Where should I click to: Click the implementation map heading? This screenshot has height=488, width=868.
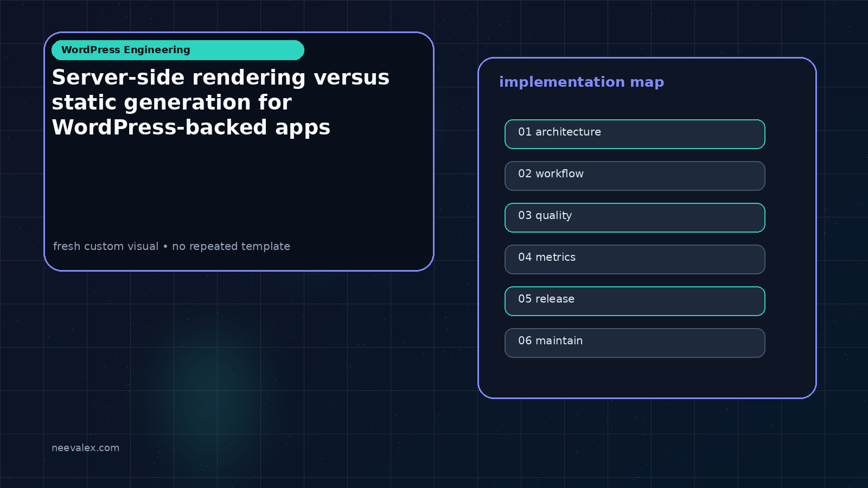pyautogui.click(x=582, y=82)
